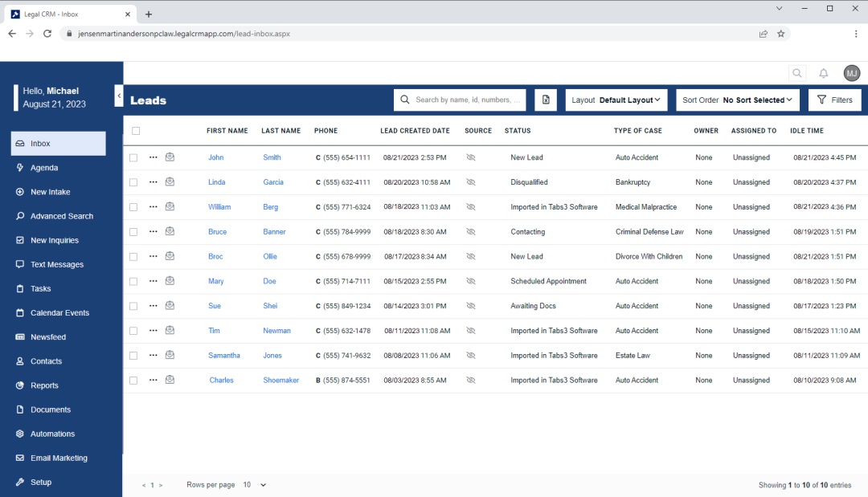
Task: Send an email to John Smith via envelope icon
Action: click(170, 157)
